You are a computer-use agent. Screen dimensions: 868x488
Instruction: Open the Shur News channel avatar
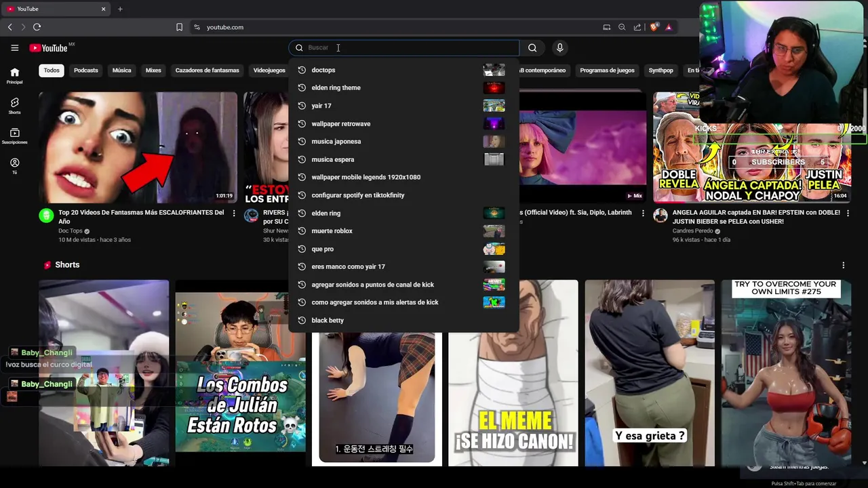251,216
